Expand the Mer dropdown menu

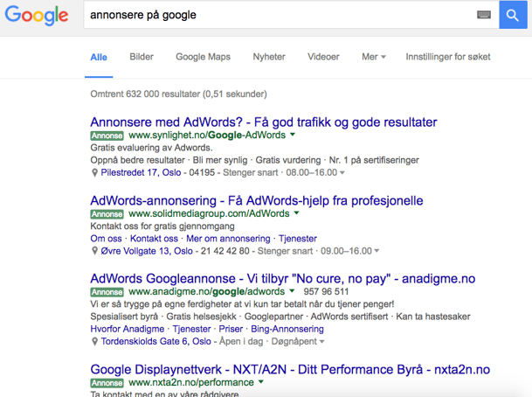coord(374,57)
